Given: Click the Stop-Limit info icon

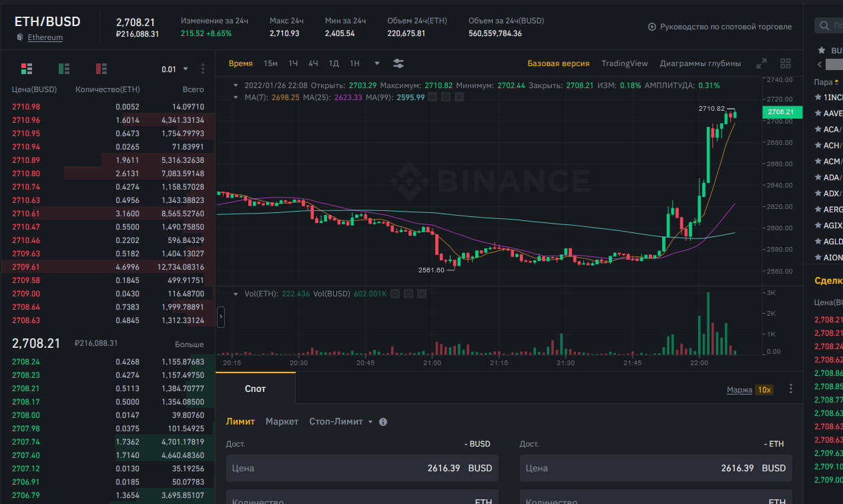Looking at the screenshot, I should click(383, 422).
